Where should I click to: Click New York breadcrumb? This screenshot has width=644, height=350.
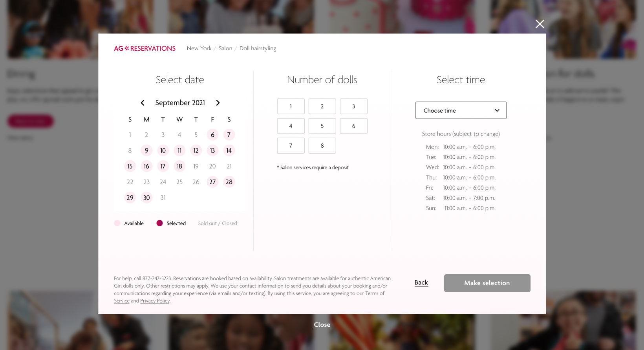(x=199, y=48)
